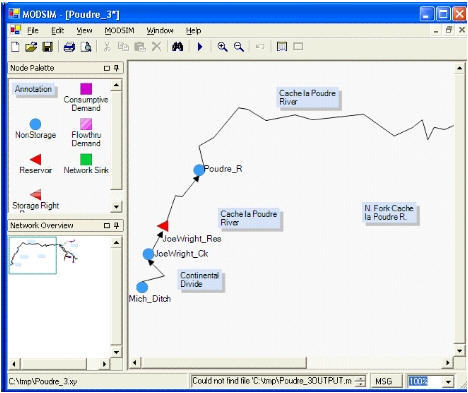The height and width of the screenshot is (393, 468).
Task: Float the Network Overview panel window
Action: tap(107, 226)
